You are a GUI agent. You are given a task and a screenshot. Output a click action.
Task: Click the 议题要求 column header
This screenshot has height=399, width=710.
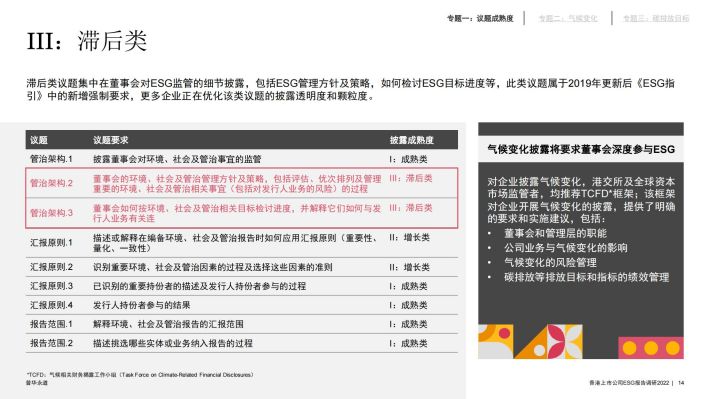coord(110,140)
